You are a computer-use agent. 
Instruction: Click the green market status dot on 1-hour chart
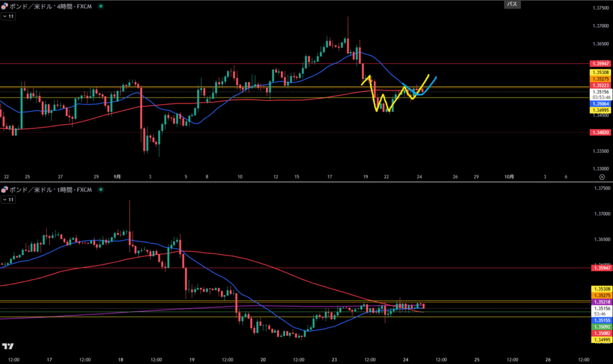pos(100,190)
